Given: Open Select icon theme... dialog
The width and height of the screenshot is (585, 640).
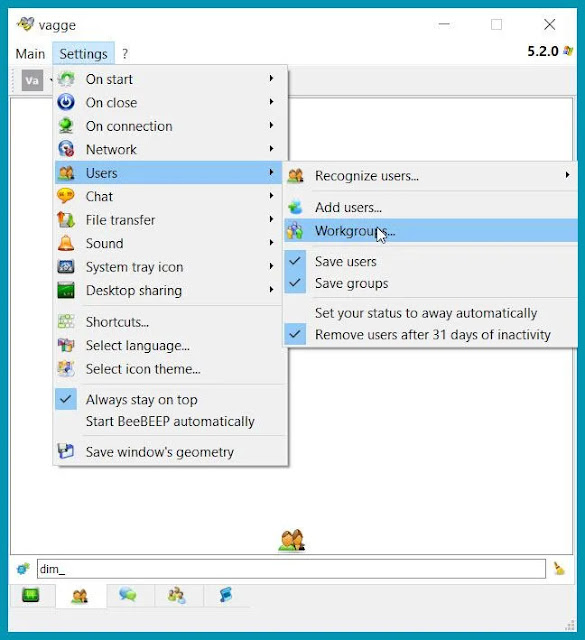Looking at the screenshot, I should (x=170, y=369).
